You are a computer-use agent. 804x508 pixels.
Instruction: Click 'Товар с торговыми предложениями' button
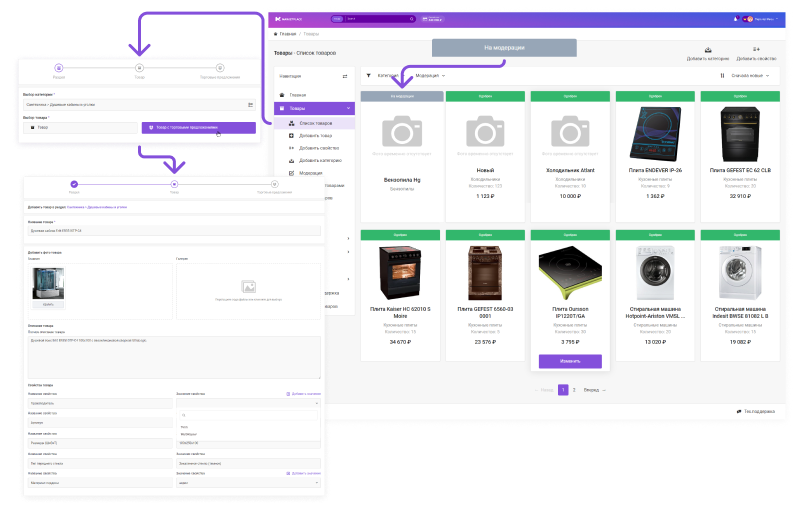pyautogui.click(x=198, y=127)
